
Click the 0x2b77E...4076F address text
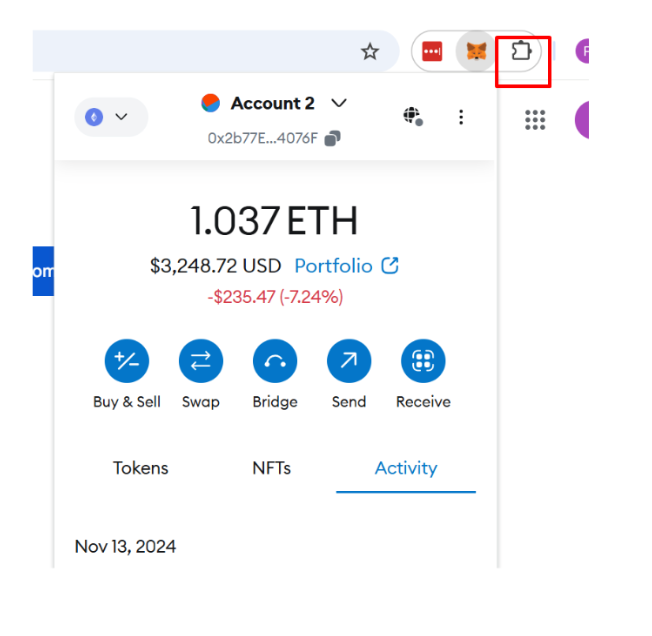tap(262, 138)
